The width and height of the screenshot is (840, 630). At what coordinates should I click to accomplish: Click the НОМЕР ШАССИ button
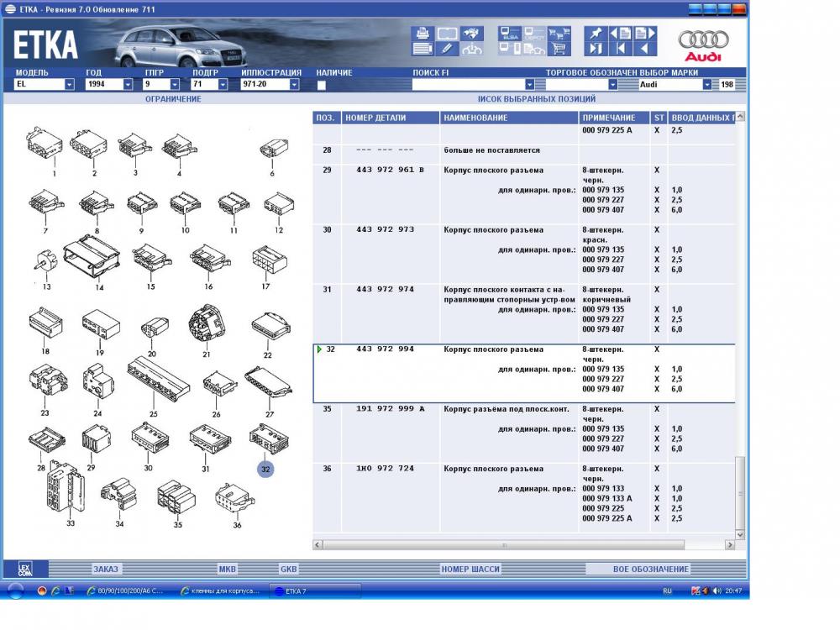click(470, 569)
